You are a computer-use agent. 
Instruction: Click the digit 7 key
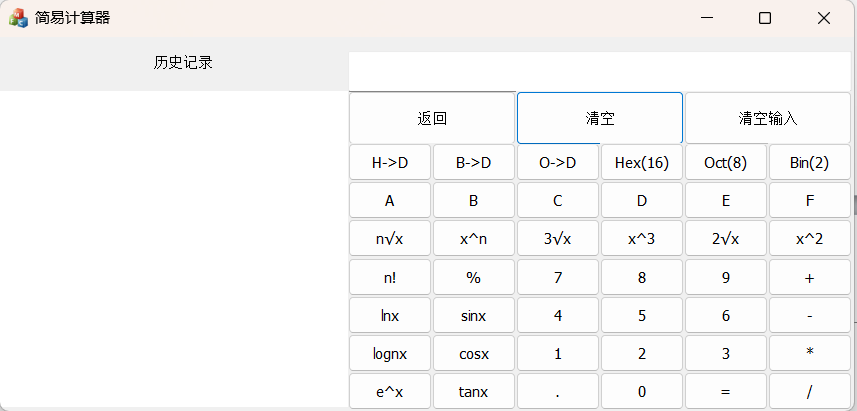pos(558,277)
